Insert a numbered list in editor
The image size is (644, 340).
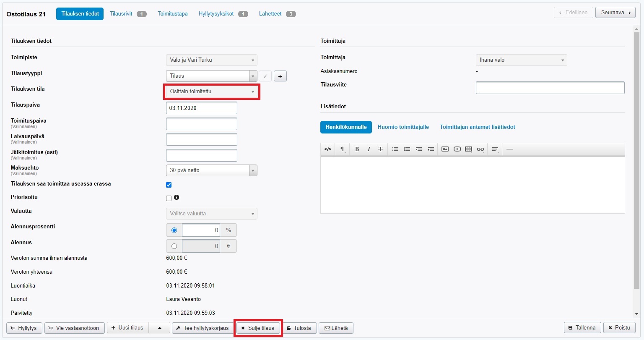click(x=407, y=149)
